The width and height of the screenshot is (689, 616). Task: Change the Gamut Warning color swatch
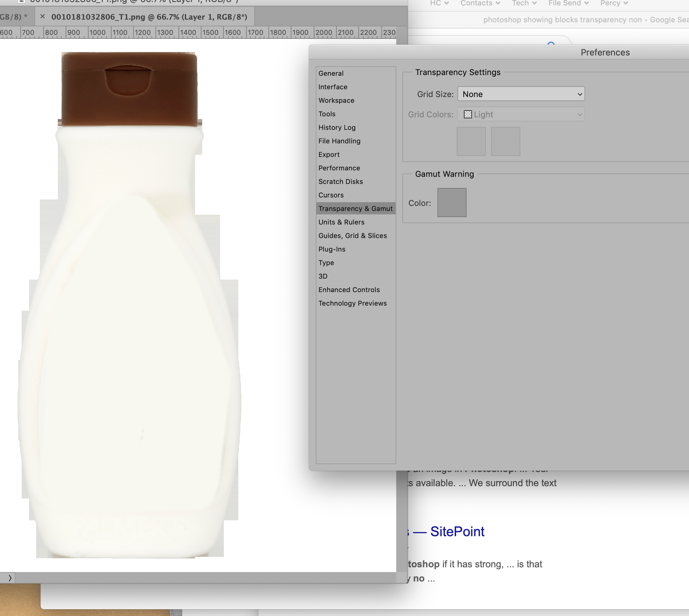point(452,203)
